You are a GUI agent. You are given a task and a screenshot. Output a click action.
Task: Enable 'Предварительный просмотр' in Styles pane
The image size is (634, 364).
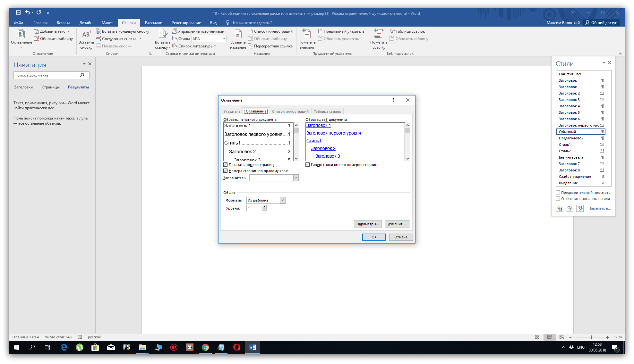tap(558, 193)
